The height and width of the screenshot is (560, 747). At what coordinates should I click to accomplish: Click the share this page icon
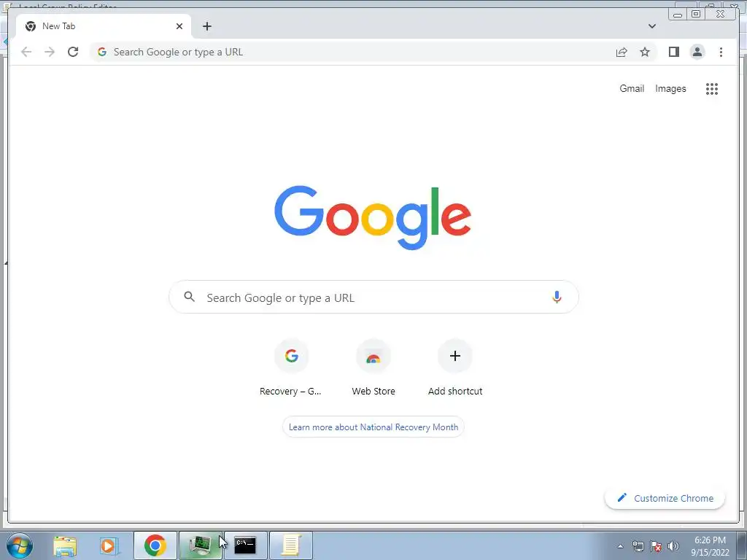(x=622, y=52)
